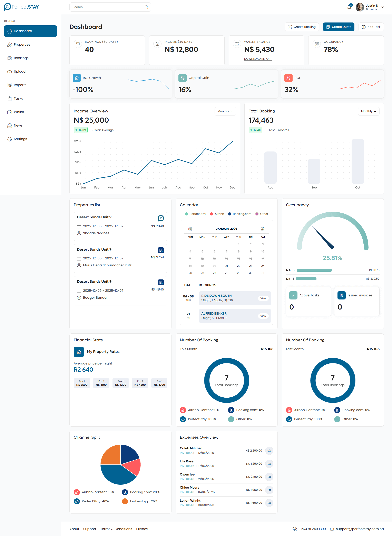Screen dimensions: 392x536
Task: Click the search magnifier icon
Action: (x=146, y=7)
